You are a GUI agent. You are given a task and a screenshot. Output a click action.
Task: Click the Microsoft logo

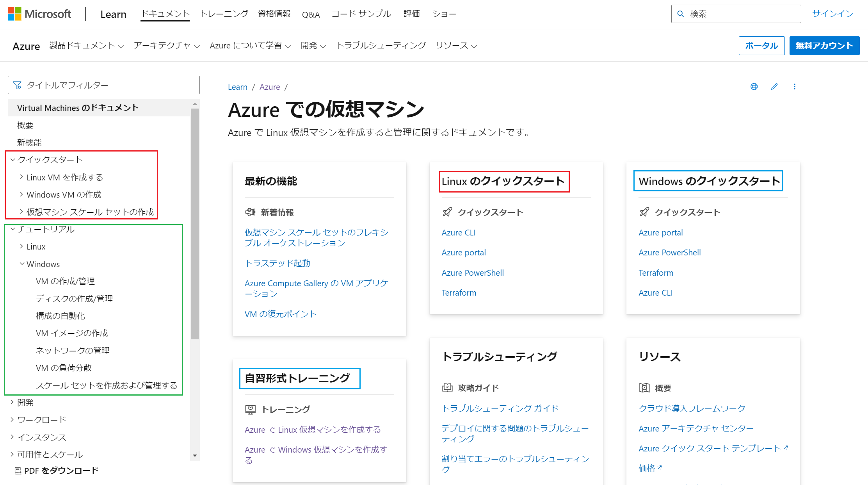tap(39, 14)
